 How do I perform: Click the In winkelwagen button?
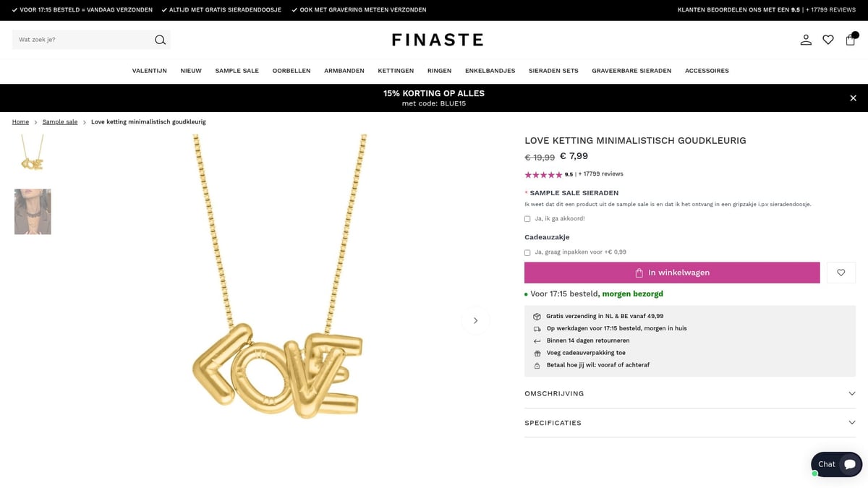(x=672, y=273)
